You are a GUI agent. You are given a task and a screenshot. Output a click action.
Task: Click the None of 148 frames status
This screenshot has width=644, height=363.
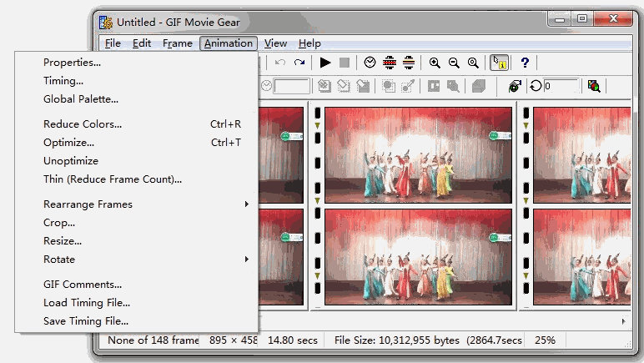point(153,340)
